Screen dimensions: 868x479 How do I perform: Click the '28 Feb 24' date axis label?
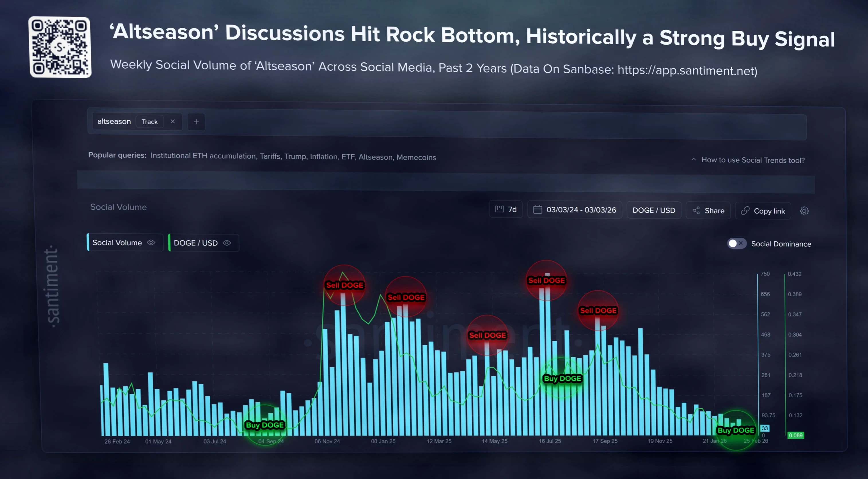117,441
